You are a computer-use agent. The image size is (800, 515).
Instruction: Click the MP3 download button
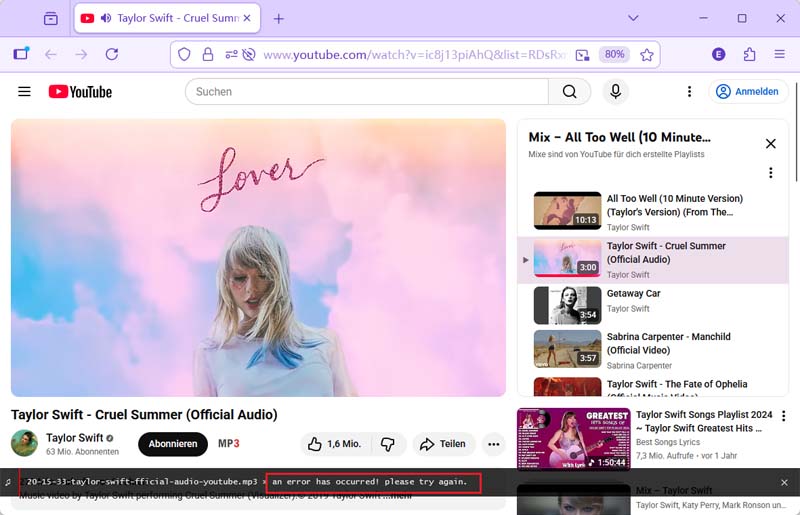click(x=229, y=444)
